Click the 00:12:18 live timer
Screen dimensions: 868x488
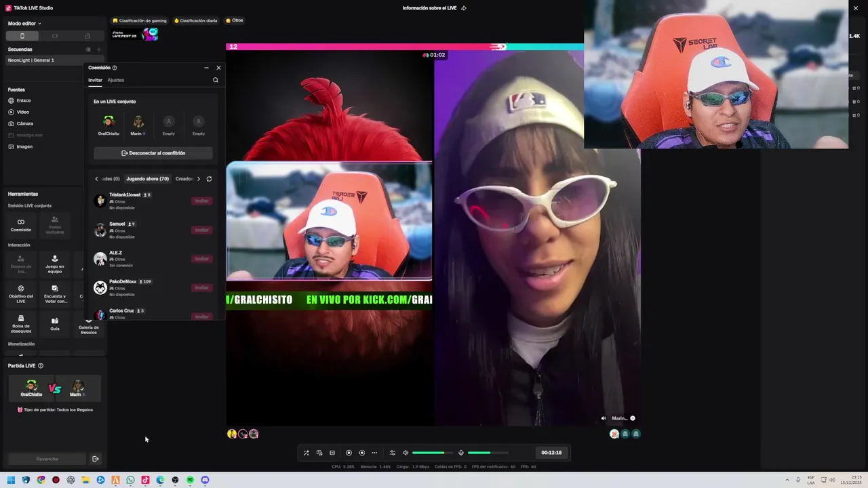click(551, 453)
